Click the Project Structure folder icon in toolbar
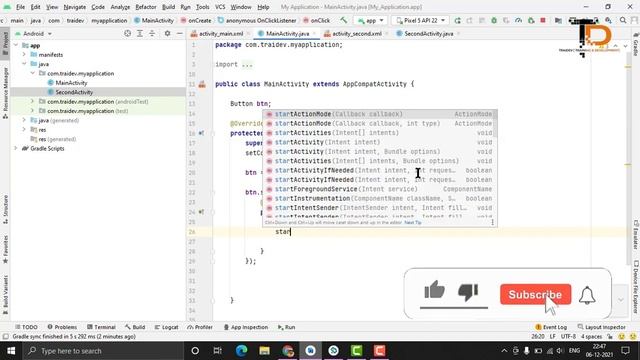This screenshot has width=640, height=360. (558, 20)
